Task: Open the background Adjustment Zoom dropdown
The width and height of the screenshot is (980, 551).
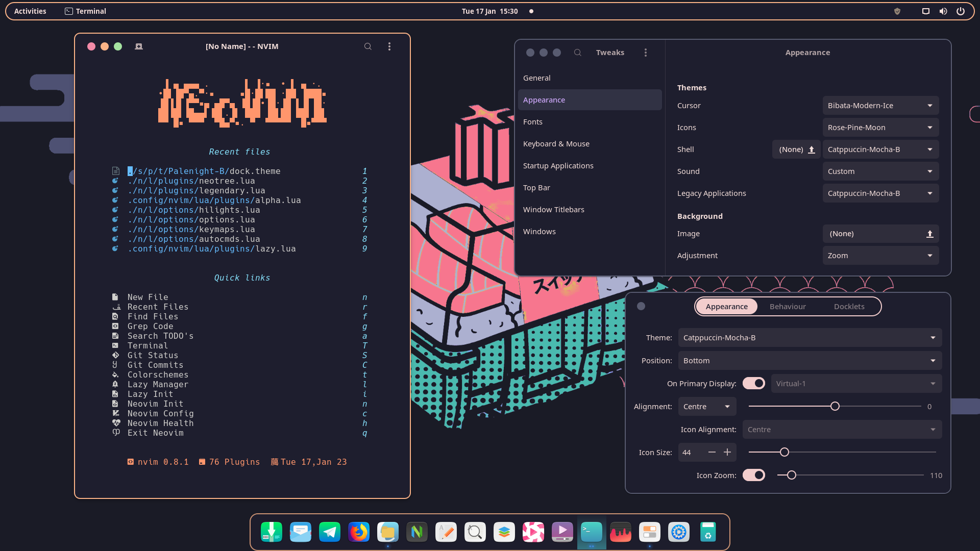Action: click(880, 256)
